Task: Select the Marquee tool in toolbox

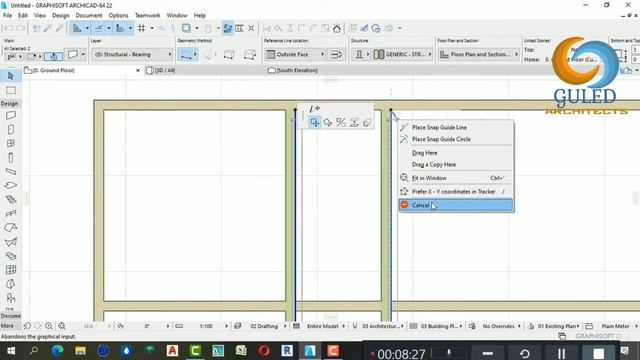Action: (11, 90)
